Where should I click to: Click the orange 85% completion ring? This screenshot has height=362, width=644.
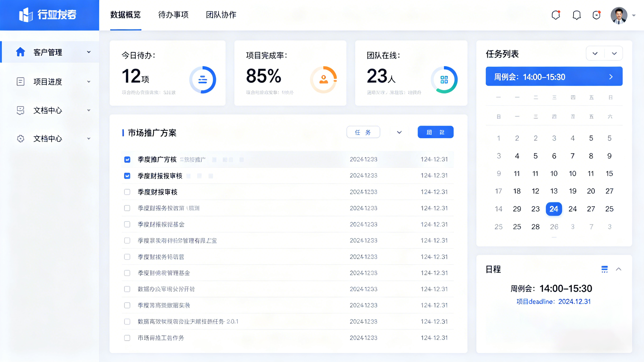323,79
